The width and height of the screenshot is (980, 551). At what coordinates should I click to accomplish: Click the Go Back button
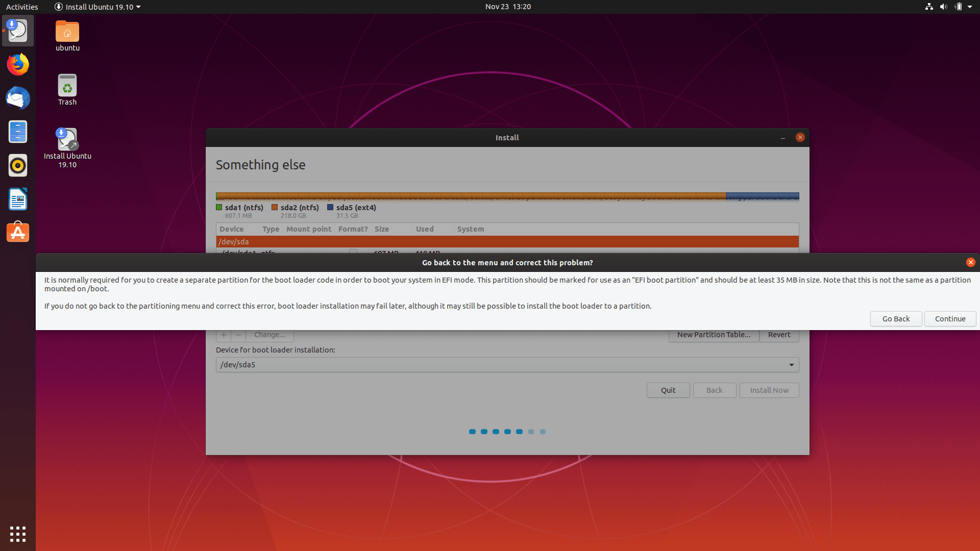click(896, 319)
